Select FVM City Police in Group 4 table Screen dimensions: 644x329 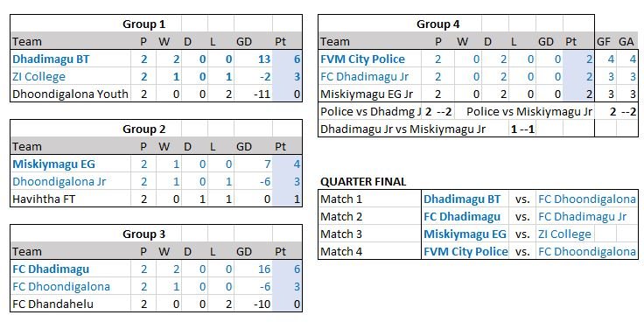[x=362, y=59]
